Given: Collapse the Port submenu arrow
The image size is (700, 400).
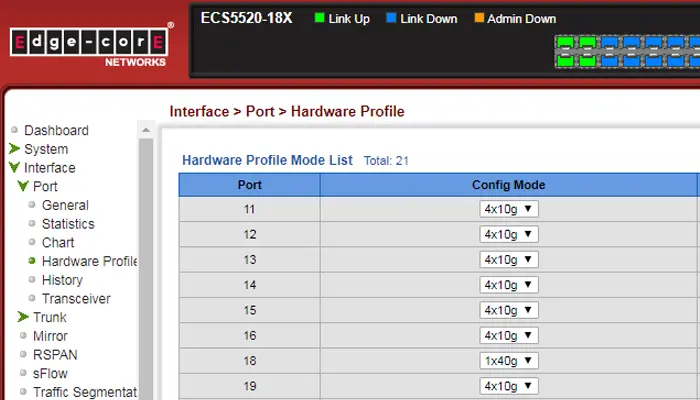Looking at the screenshot, I should click(23, 186).
